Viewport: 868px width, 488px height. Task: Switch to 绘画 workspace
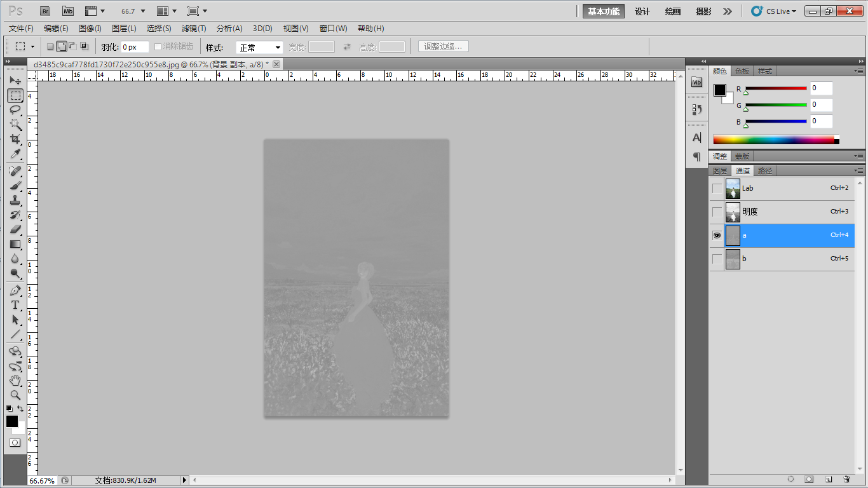pyautogui.click(x=673, y=11)
